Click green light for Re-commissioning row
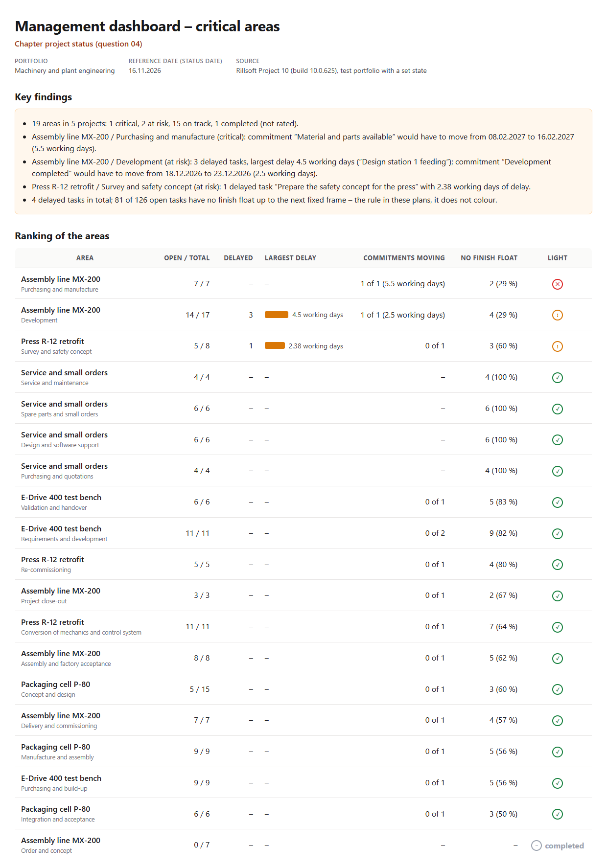607x868 pixels. pos(557,565)
